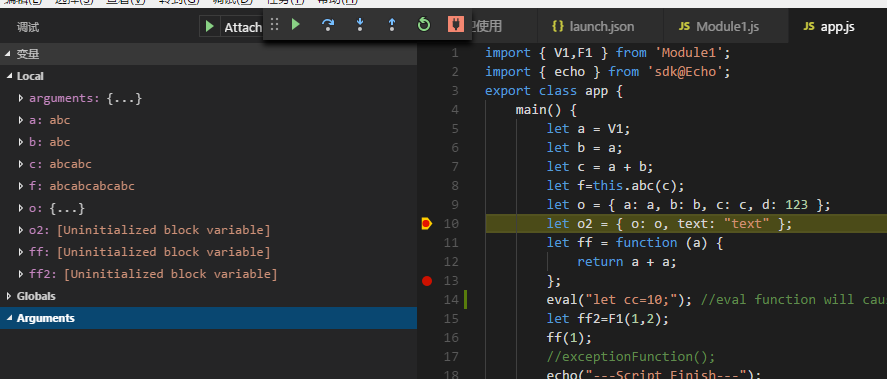Click value 123 on line 9

click(x=796, y=205)
